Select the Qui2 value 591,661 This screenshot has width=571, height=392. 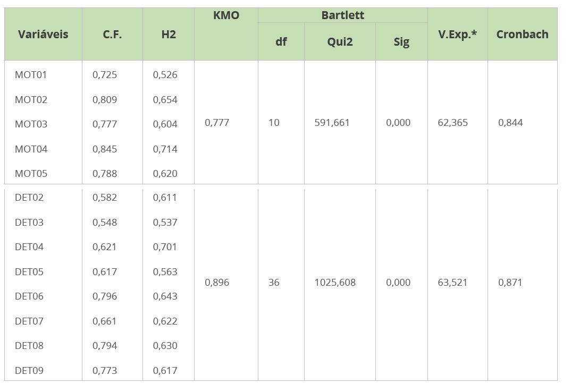pyautogui.click(x=332, y=123)
